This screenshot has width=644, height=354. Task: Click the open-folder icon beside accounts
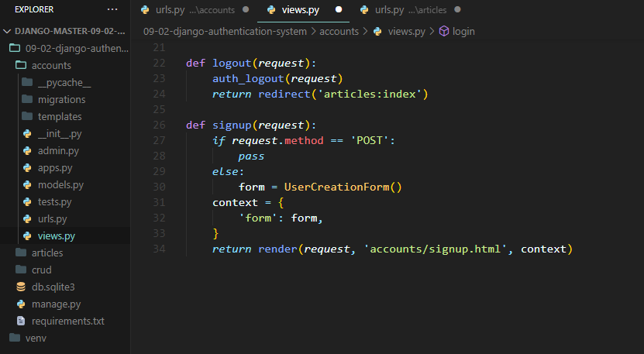point(21,65)
